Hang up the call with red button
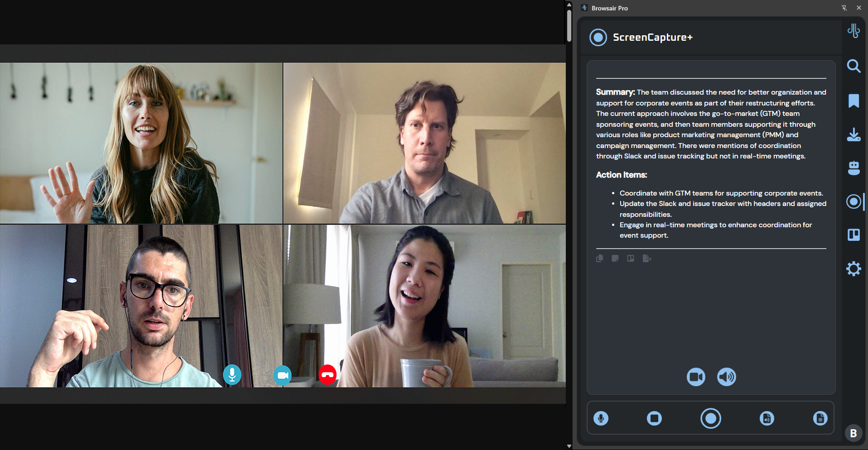This screenshot has width=868, height=450. 327,375
